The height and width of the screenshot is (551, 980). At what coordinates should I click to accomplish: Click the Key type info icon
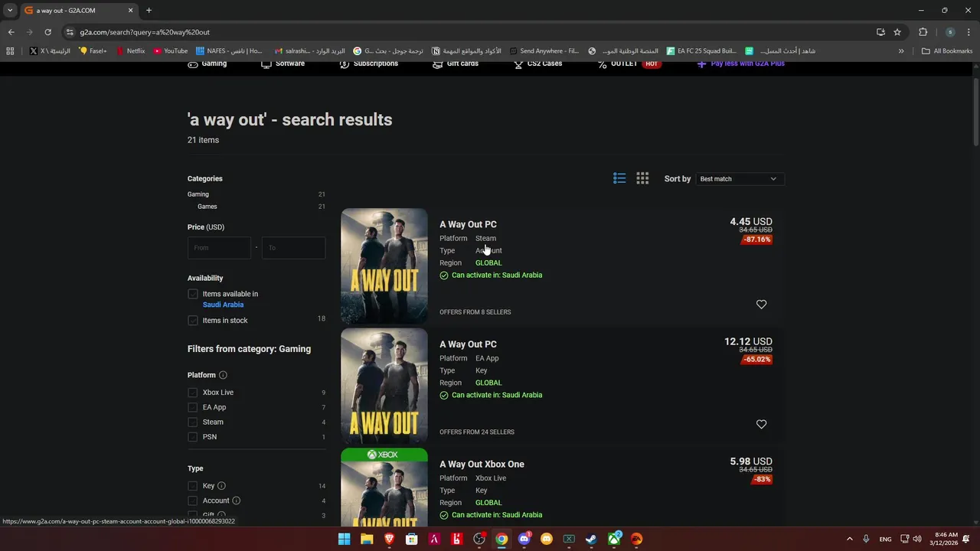pos(221,486)
